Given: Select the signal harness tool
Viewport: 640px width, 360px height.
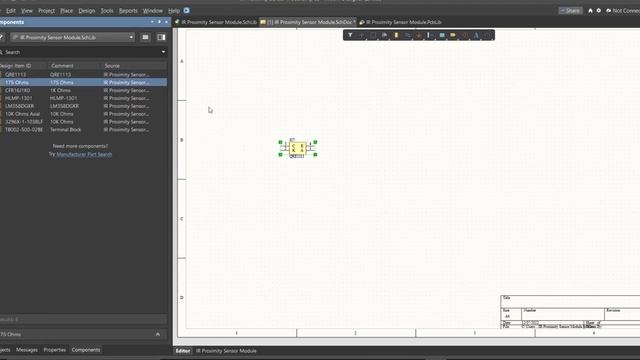Looking at the screenshot, I should (430, 36).
